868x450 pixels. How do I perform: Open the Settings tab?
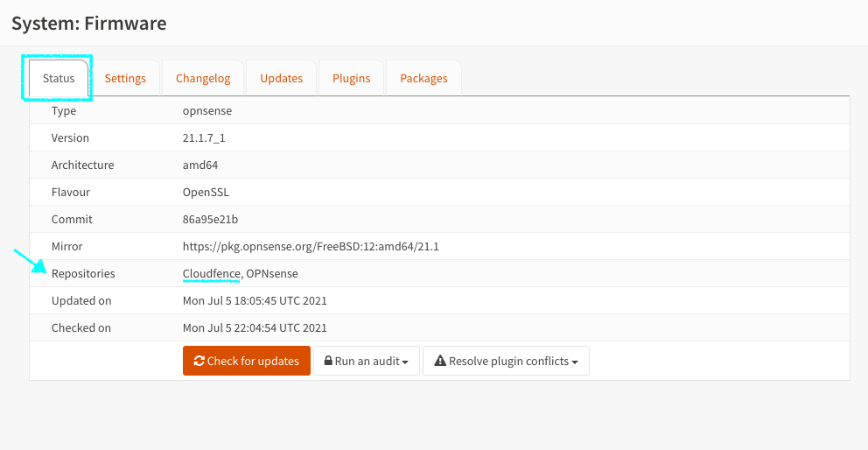(125, 78)
